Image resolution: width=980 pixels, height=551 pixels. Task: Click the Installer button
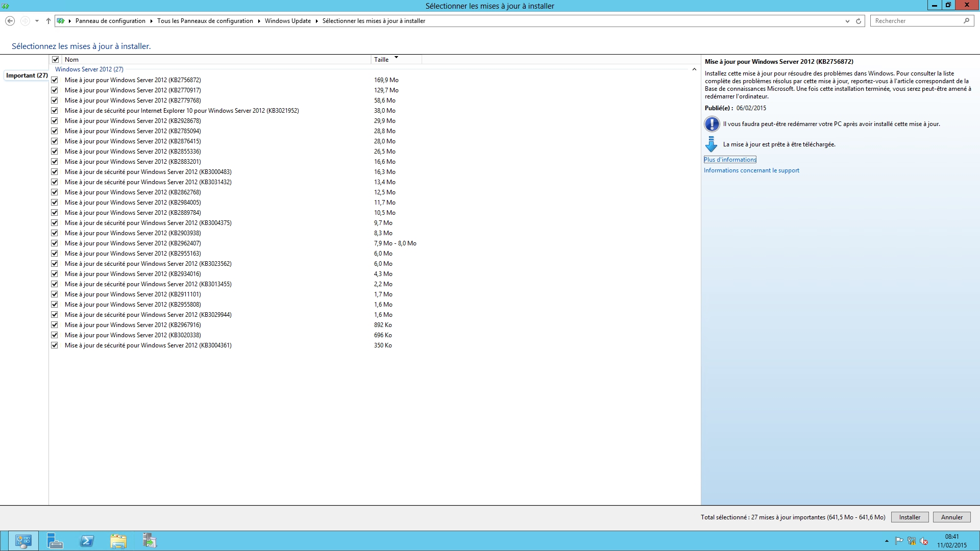(x=910, y=517)
